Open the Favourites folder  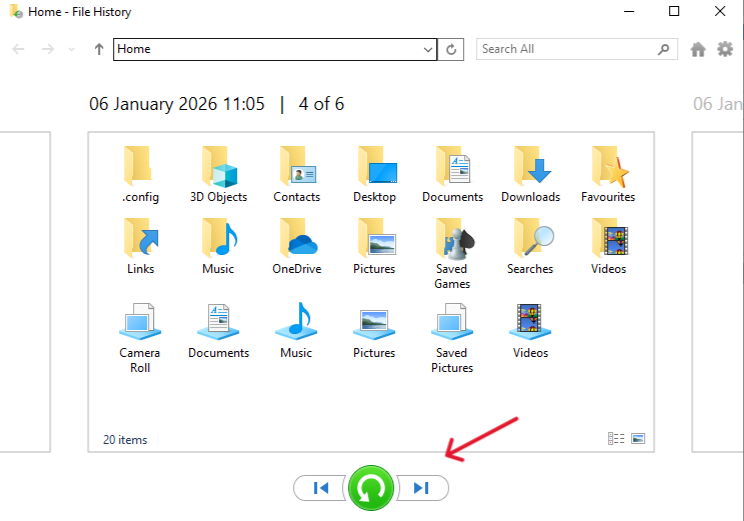[608, 175]
